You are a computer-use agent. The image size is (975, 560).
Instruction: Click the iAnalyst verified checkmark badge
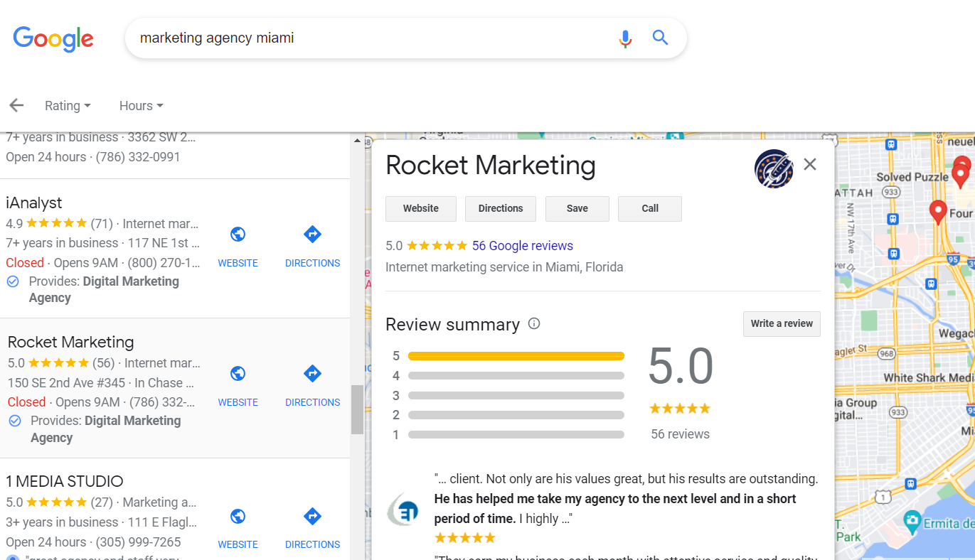[13, 282]
